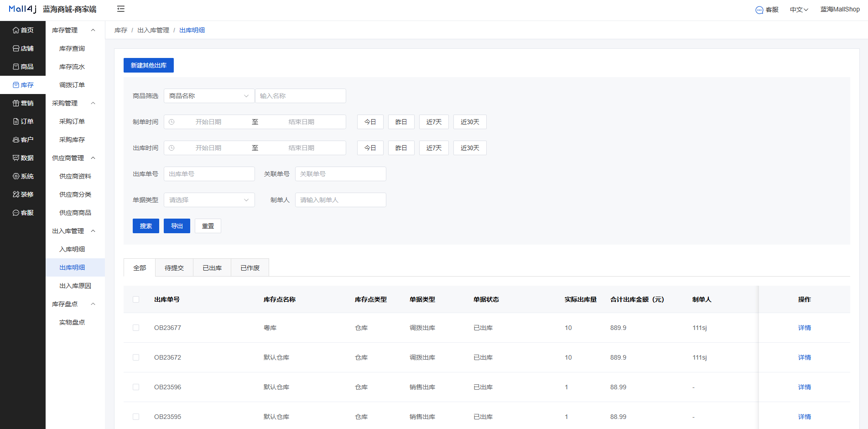Open 详情 link for OB23677
868x429 pixels.
[805, 328]
